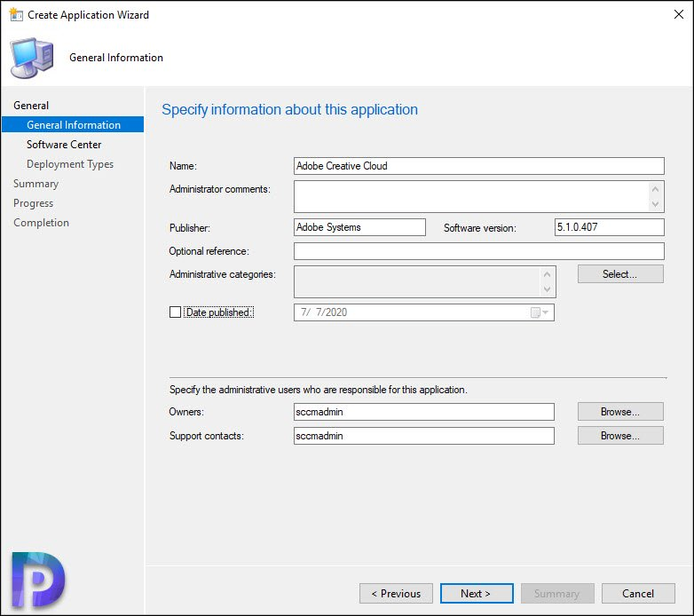Jump to Summary step in sidebar
The height and width of the screenshot is (616, 694).
tap(35, 184)
